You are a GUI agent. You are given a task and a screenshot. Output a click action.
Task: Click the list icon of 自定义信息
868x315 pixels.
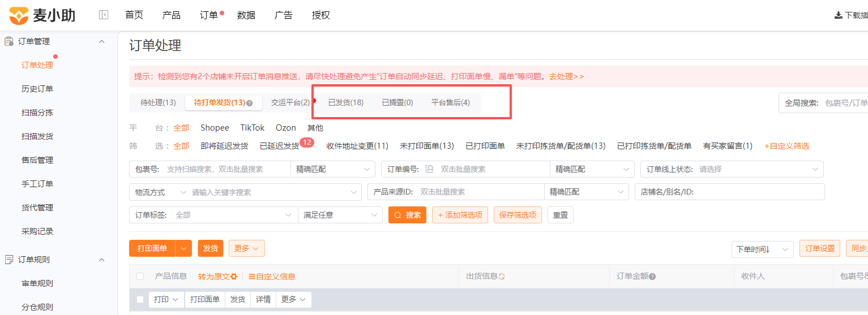click(252, 277)
